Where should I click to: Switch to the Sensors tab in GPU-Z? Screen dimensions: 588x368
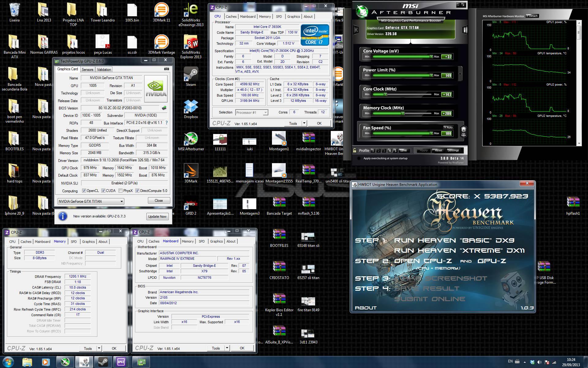click(x=87, y=70)
